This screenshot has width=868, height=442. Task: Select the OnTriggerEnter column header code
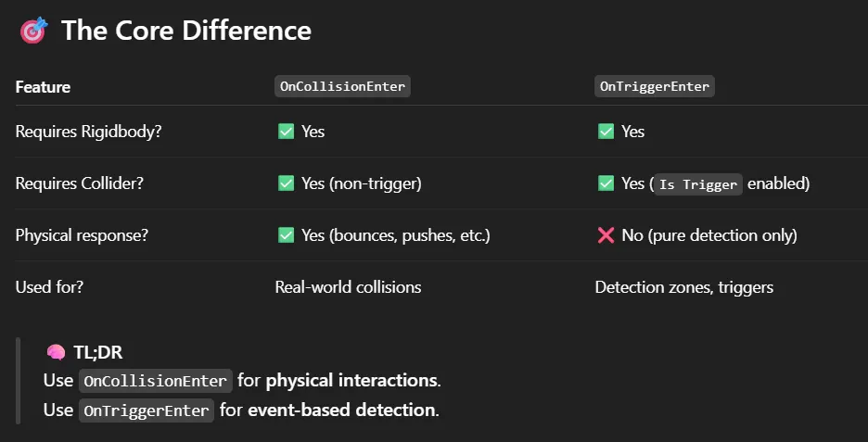click(x=655, y=86)
